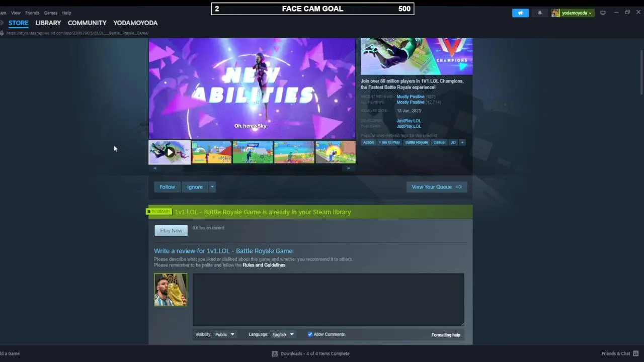Open publisher JustPlay.LOL link
644x362 pixels.
point(409,126)
